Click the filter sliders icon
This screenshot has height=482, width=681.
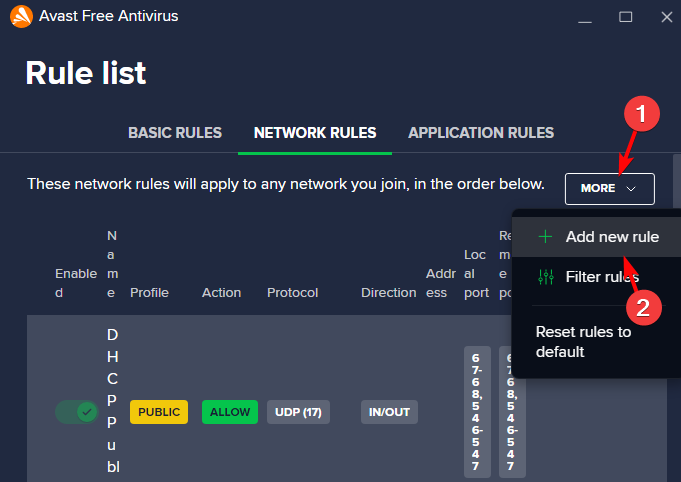[x=545, y=277]
